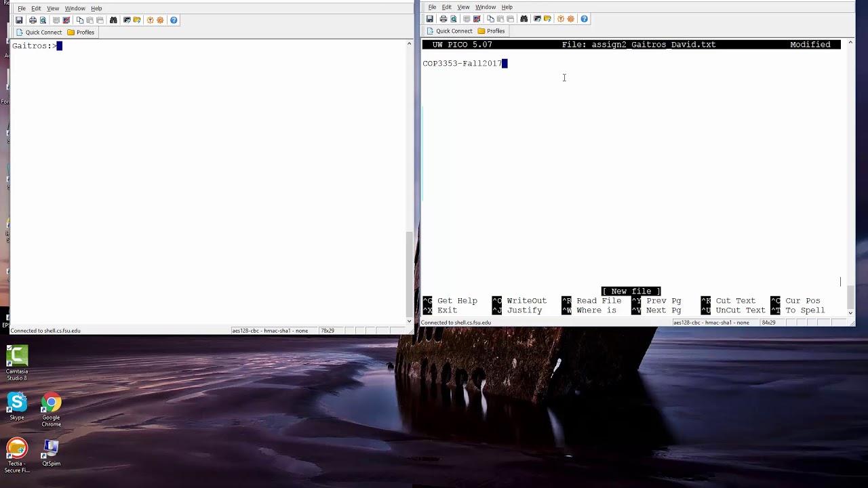Click the [ New file ] status message
The height and width of the screenshot is (488, 868).
[x=631, y=291]
